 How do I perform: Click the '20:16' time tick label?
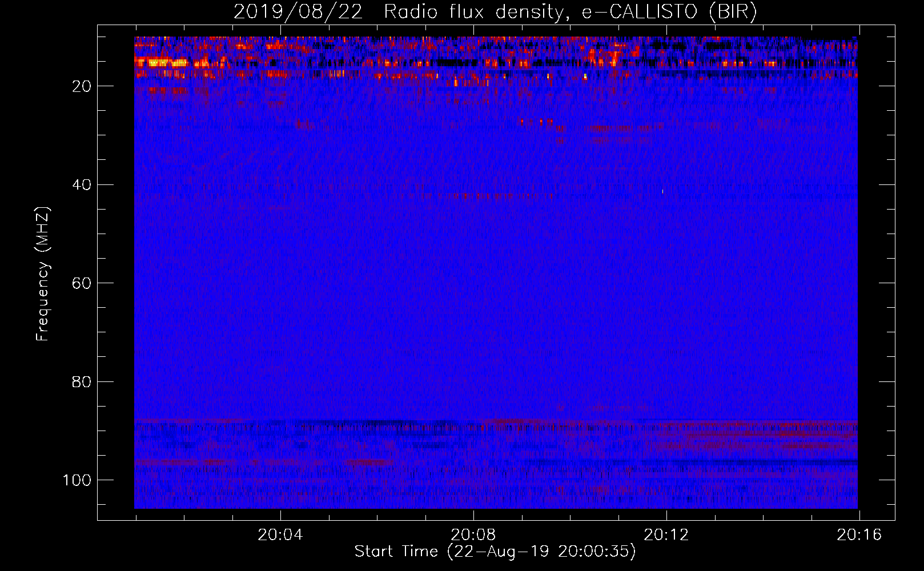pos(859,535)
